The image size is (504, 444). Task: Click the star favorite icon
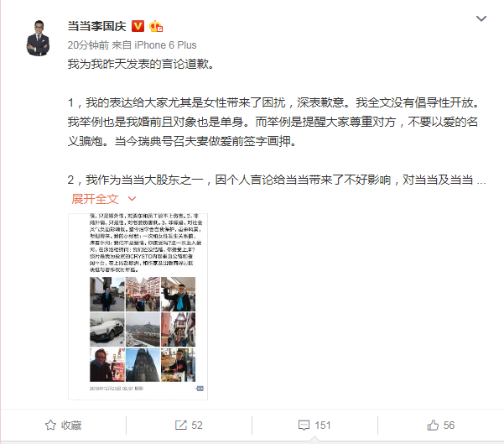click(x=50, y=425)
